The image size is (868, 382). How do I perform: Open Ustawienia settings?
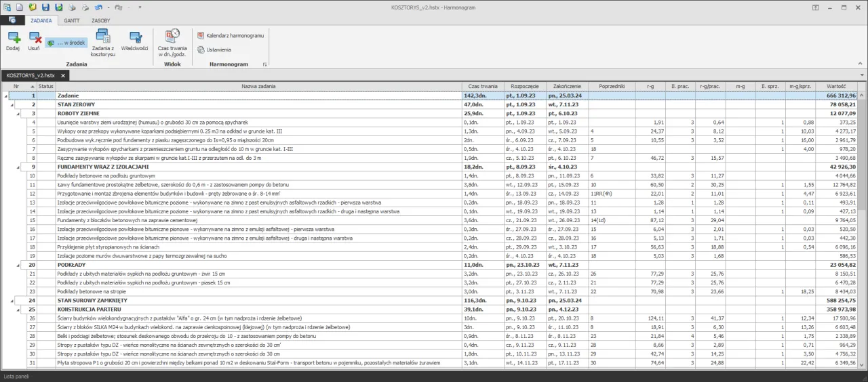214,49
